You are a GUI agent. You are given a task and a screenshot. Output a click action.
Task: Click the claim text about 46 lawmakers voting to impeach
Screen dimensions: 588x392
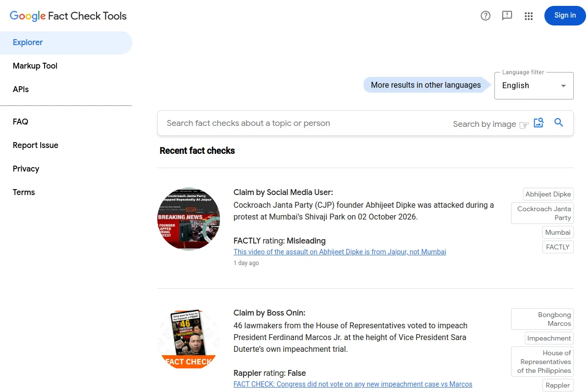point(350,337)
